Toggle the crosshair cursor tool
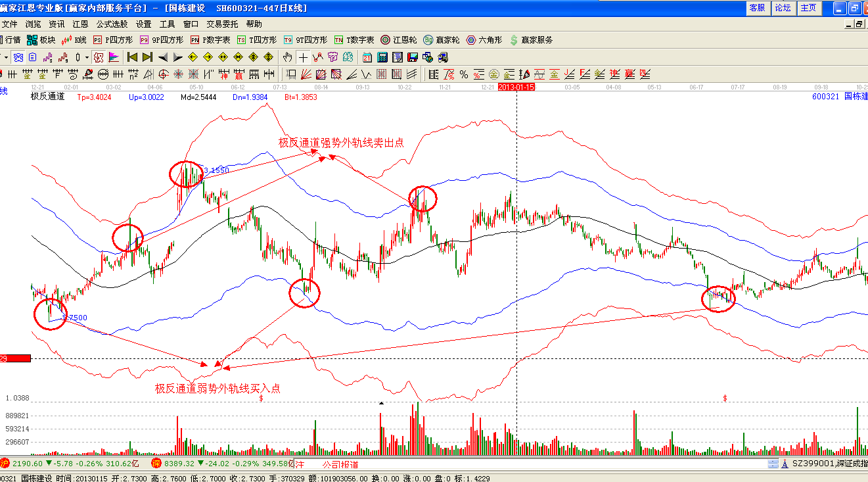 (303, 57)
